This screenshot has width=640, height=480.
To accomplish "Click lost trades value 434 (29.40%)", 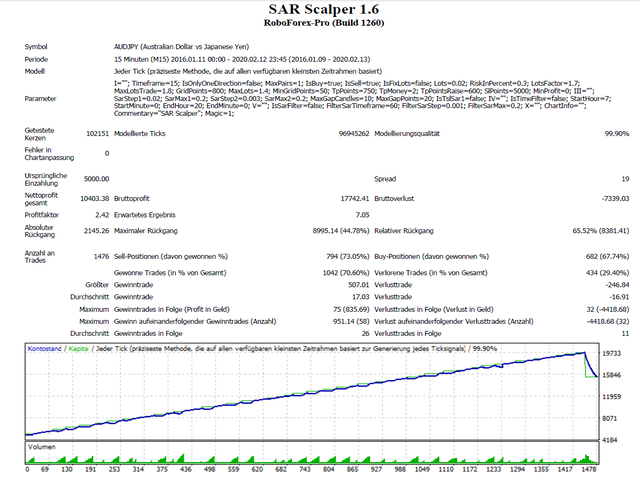I will click(607, 273).
